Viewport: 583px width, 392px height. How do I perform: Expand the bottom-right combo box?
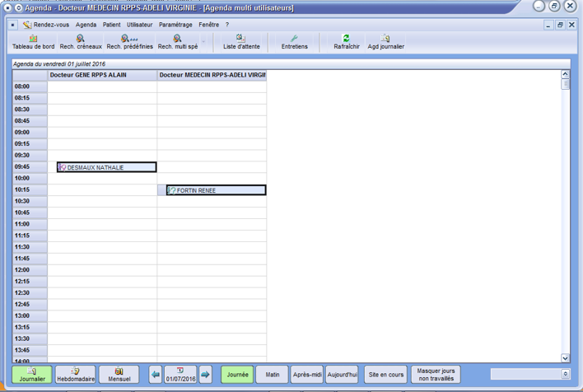pos(565,375)
